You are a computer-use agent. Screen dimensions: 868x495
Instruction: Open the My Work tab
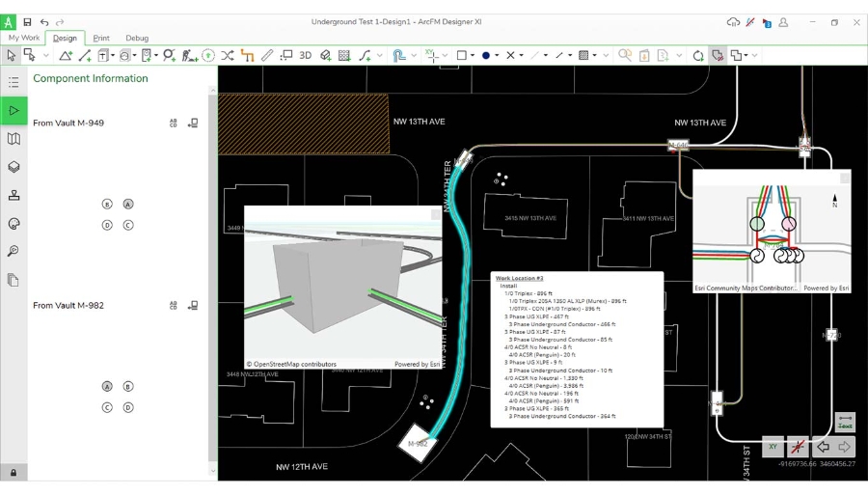click(x=24, y=39)
